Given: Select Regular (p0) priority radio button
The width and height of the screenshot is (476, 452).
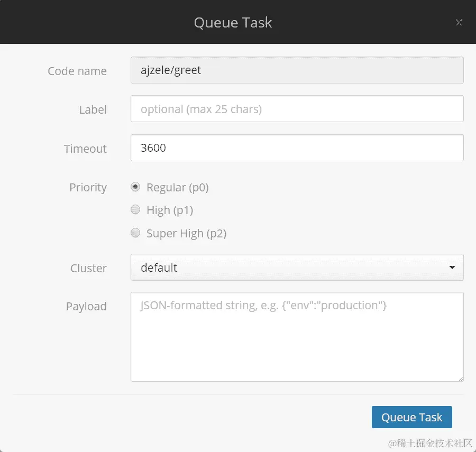Looking at the screenshot, I should pyautogui.click(x=135, y=187).
